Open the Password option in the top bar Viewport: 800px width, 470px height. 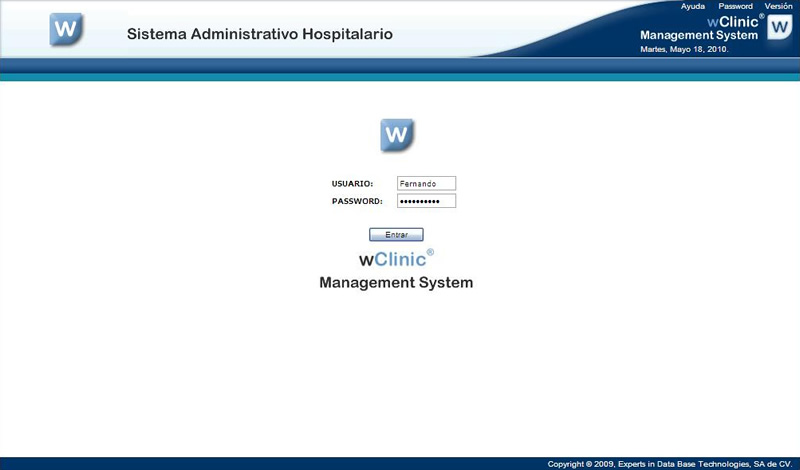(x=735, y=6)
